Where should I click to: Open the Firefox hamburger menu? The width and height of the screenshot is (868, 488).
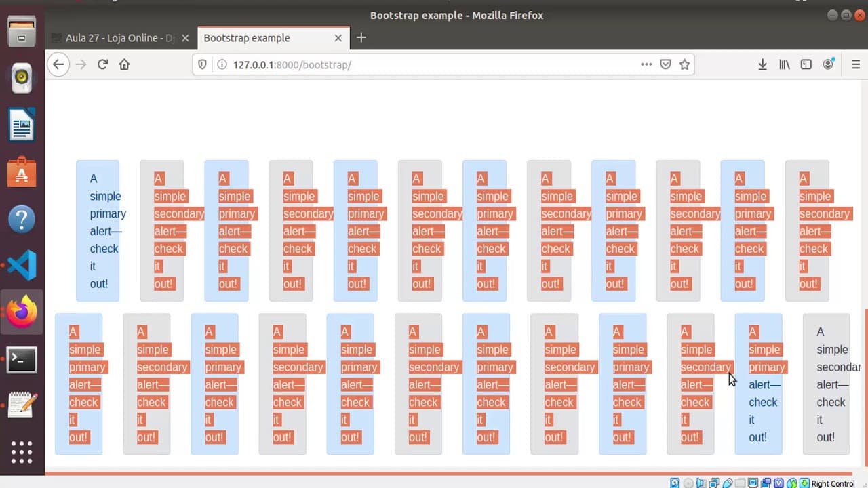[855, 64]
